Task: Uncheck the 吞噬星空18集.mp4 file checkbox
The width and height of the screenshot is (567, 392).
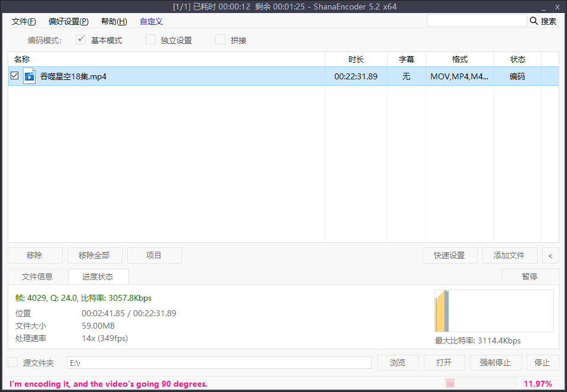Action: click(15, 76)
